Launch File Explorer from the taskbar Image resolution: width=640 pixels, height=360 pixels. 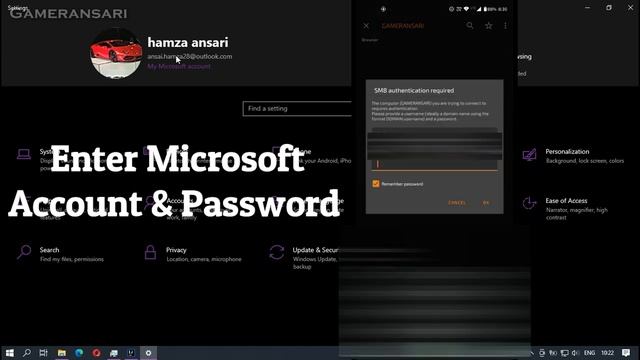(x=62, y=353)
